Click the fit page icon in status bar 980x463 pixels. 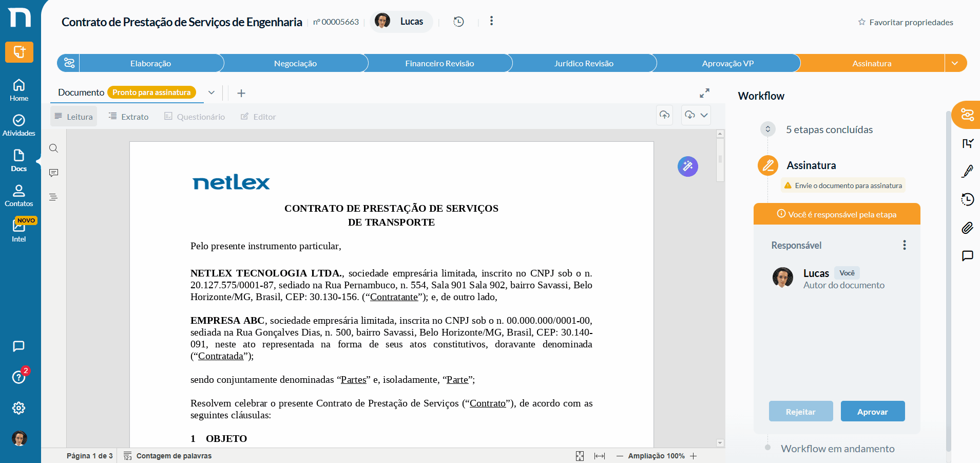tap(580, 456)
